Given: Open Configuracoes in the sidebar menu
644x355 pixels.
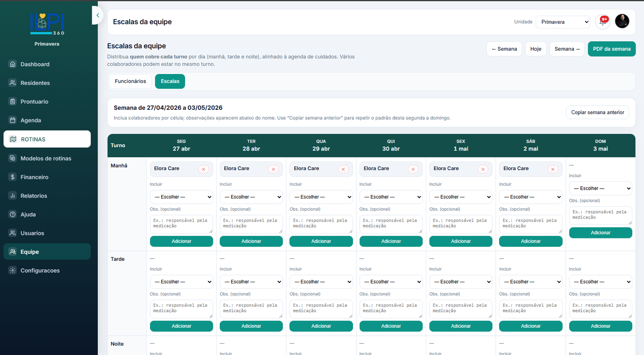Looking at the screenshot, I should 47,271.
